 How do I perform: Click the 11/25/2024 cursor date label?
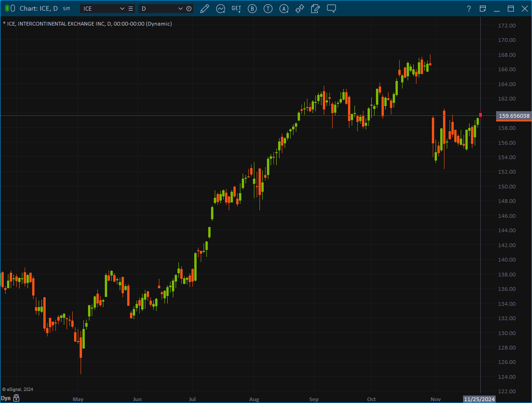tap(479, 399)
